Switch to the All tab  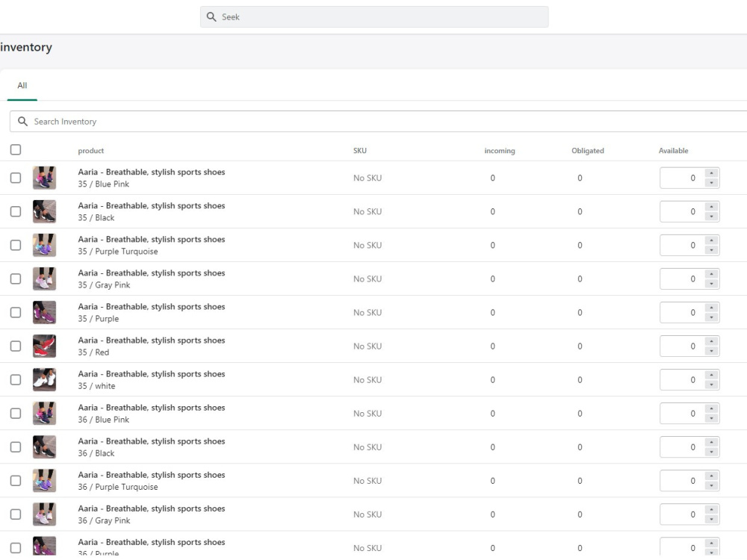(x=22, y=86)
